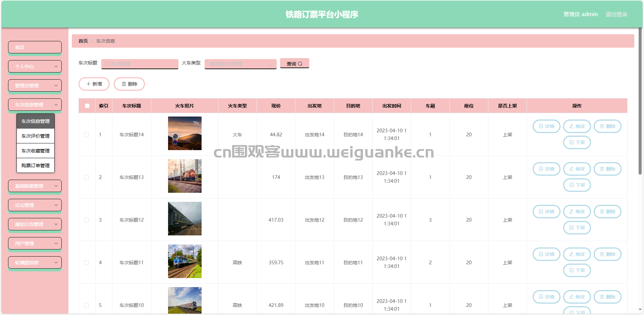The height and width of the screenshot is (315, 644).
Task: Click 删除 in 车次标题11 row
Action: pyautogui.click(x=607, y=254)
